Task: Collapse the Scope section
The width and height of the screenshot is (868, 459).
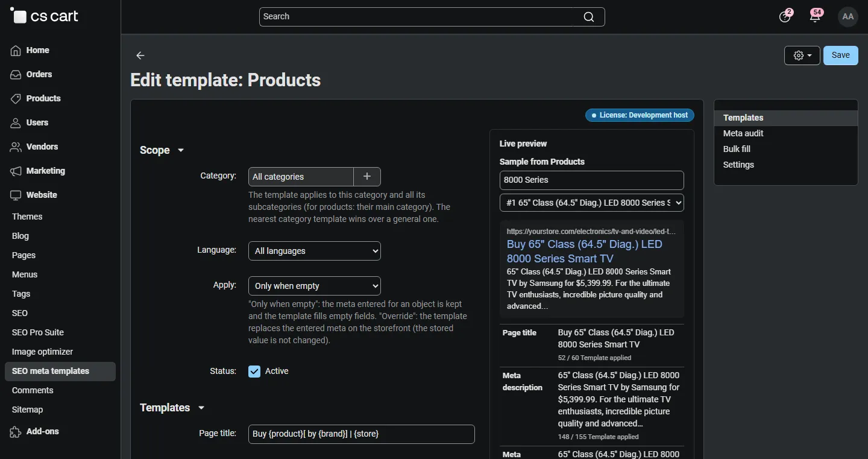Action: (x=162, y=150)
